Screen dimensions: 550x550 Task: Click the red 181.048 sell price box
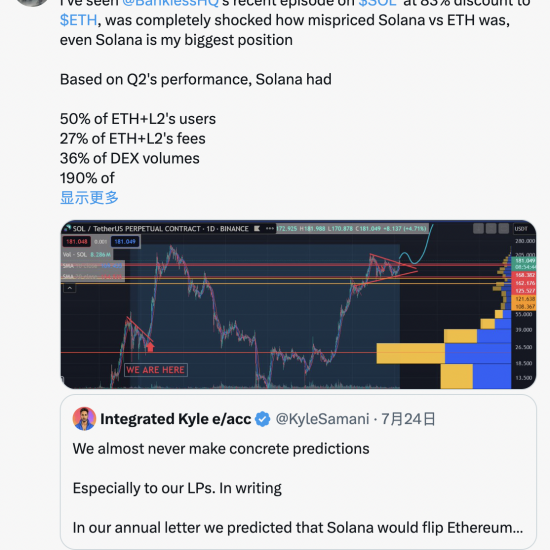click(76, 242)
